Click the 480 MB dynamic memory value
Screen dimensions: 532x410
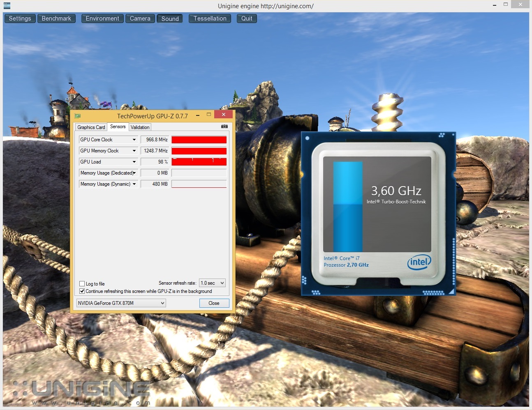(155, 184)
